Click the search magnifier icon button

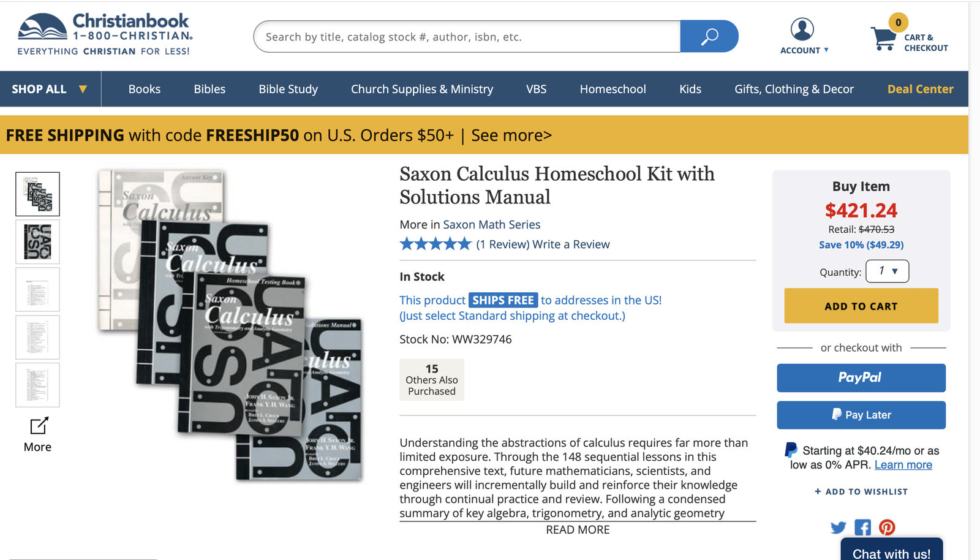(x=709, y=37)
